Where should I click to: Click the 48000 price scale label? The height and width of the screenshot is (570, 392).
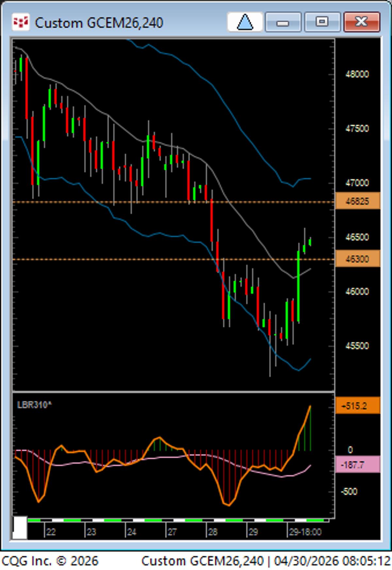coord(357,74)
